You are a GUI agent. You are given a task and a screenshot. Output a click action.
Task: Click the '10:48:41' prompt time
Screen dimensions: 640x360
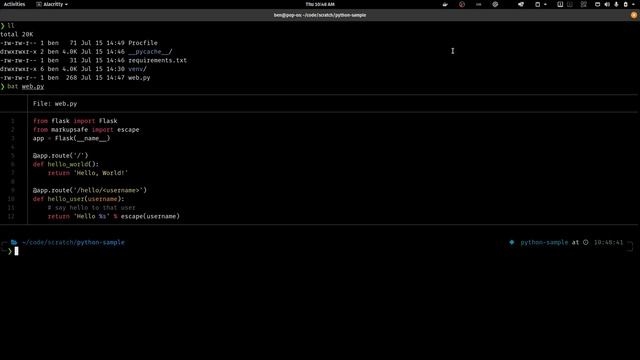[609, 242]
